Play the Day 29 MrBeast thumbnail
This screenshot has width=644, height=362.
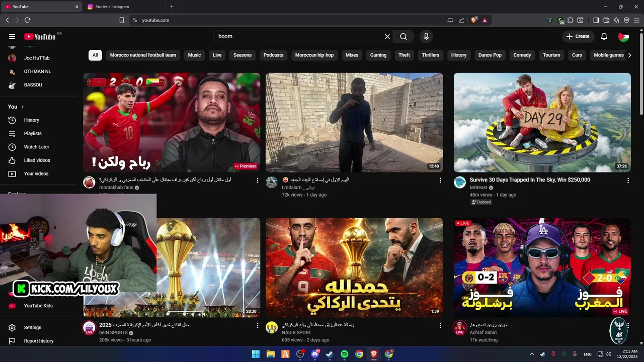(542, 123)
